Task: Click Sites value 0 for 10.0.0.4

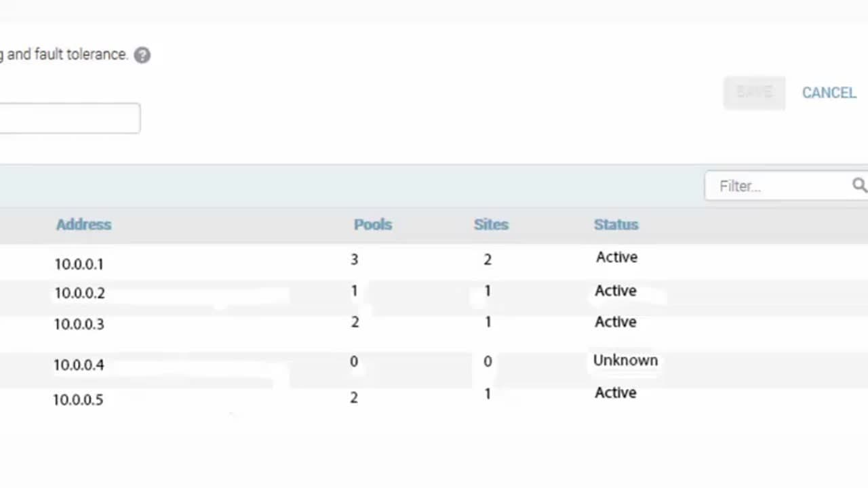Action: coord(487,362)
